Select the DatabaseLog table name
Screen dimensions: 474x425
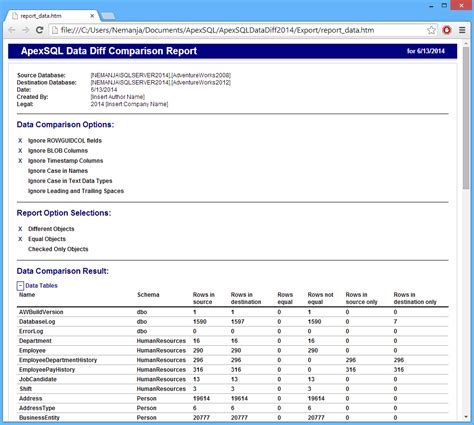pyautogui.click(x=37, y=322)
